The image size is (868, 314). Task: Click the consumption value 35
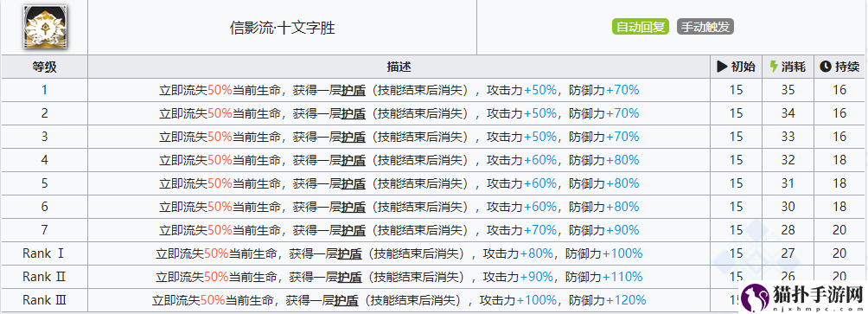click(788, 90)
